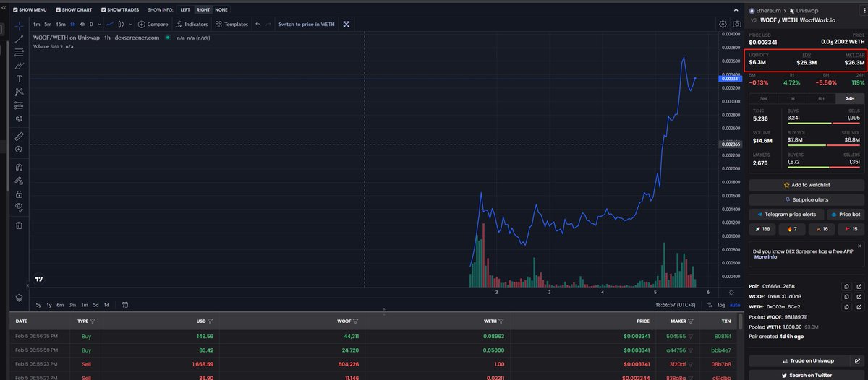Toggle stay in drawing mode

coord(20,181)
